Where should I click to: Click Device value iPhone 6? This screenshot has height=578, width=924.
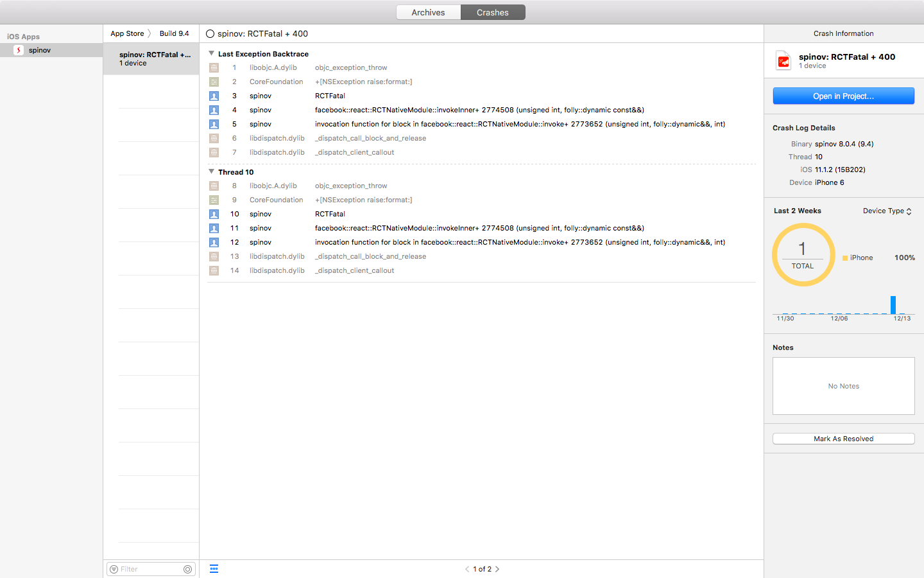(829, 182)
